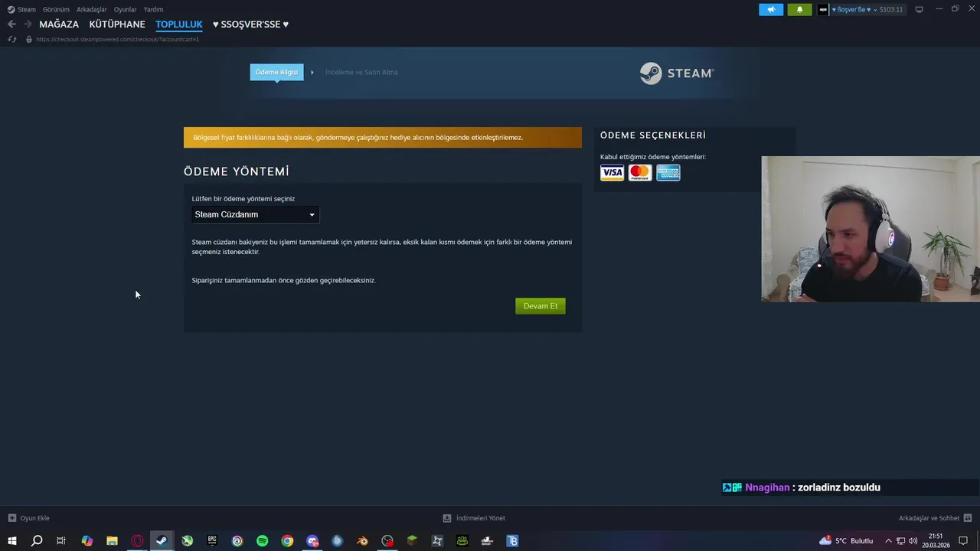Open Windows notification center icon
The image size is (980, 551).
(963, 541)
